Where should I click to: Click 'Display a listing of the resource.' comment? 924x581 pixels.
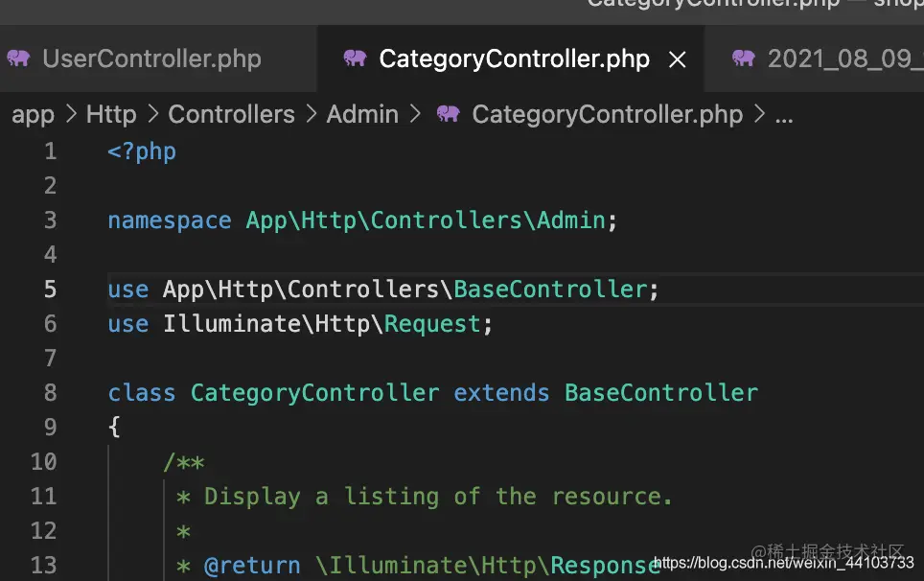[438, 497]
